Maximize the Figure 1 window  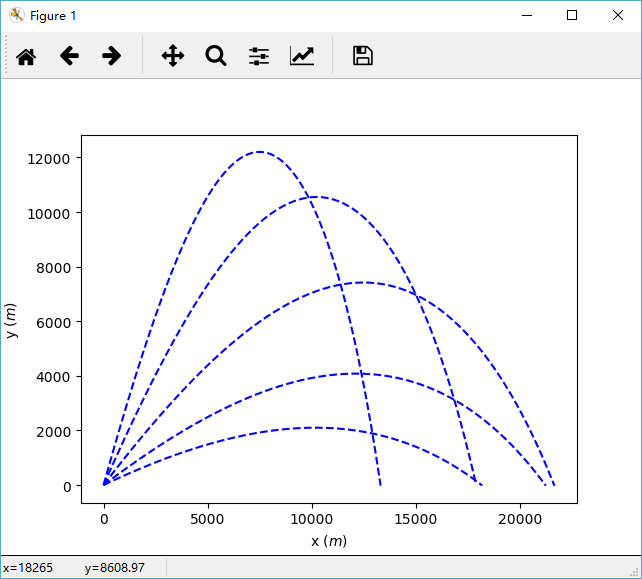coord(572,15)
